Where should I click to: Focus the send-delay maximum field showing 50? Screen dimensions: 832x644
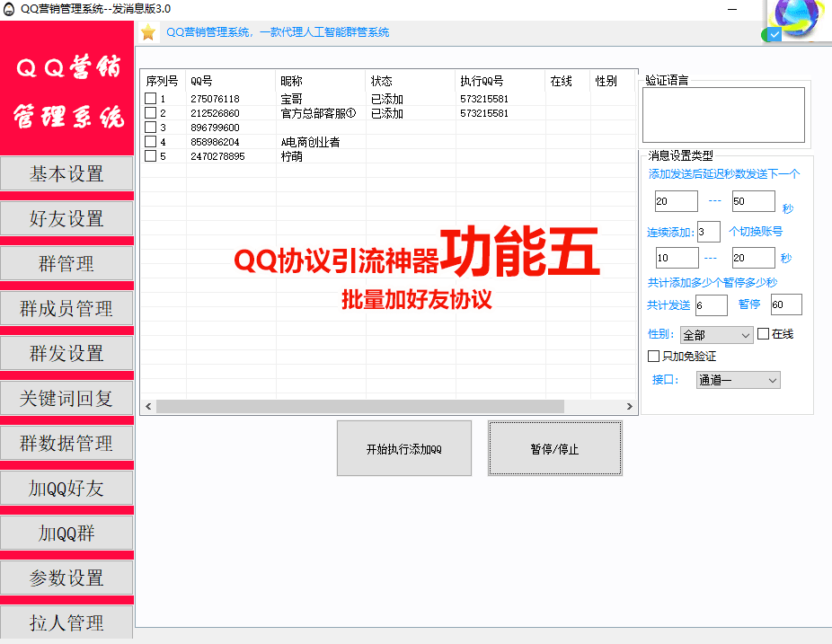754,201
